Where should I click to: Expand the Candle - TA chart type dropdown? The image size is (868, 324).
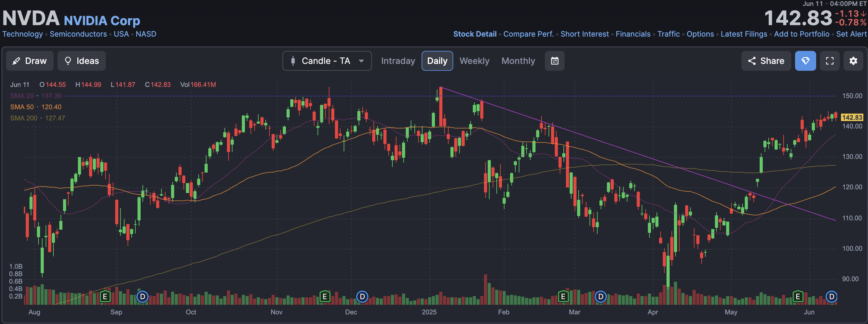(x=327, y=61)
